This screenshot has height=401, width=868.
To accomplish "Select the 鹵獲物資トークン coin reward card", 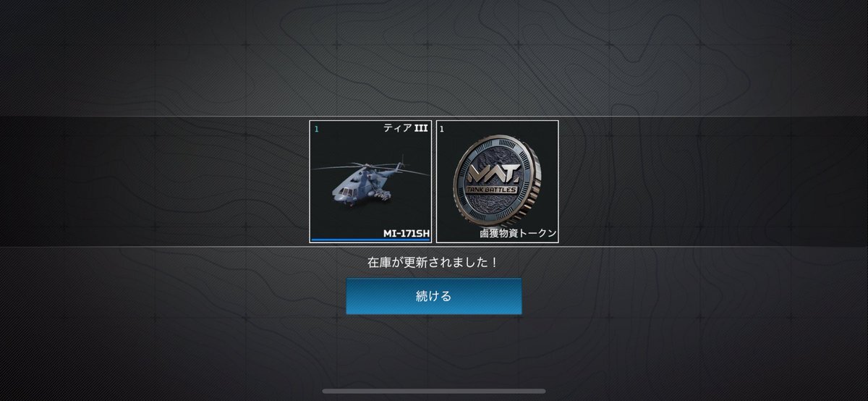I will point(498,182).
